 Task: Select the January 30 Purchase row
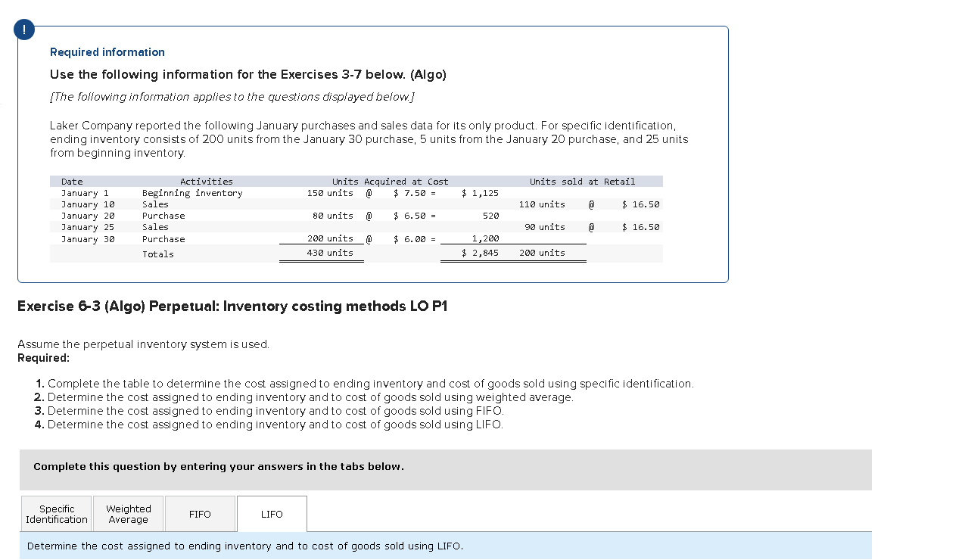tap(227, 238)
